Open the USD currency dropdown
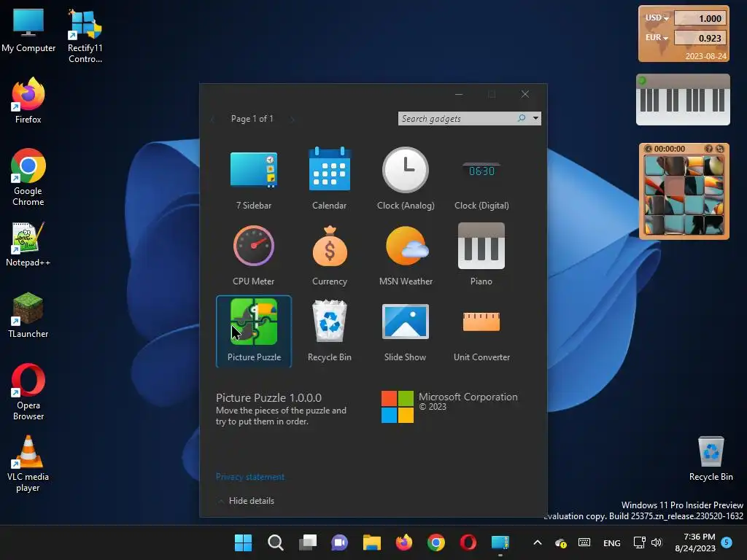This screenshot has height=560, width=747. click(657, 18)
